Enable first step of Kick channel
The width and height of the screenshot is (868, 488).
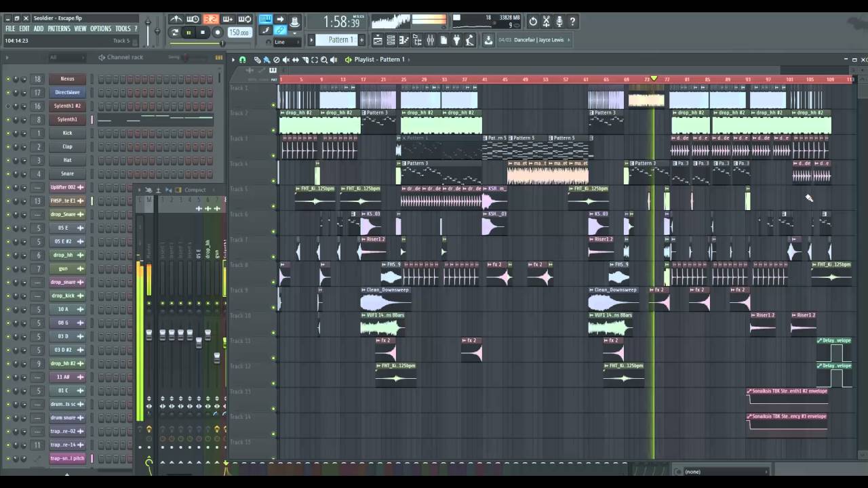click(x=101, y=133)
